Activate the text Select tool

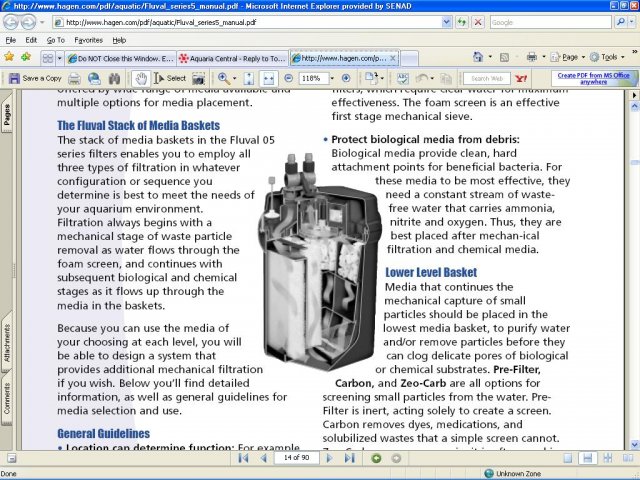point(170,78)
